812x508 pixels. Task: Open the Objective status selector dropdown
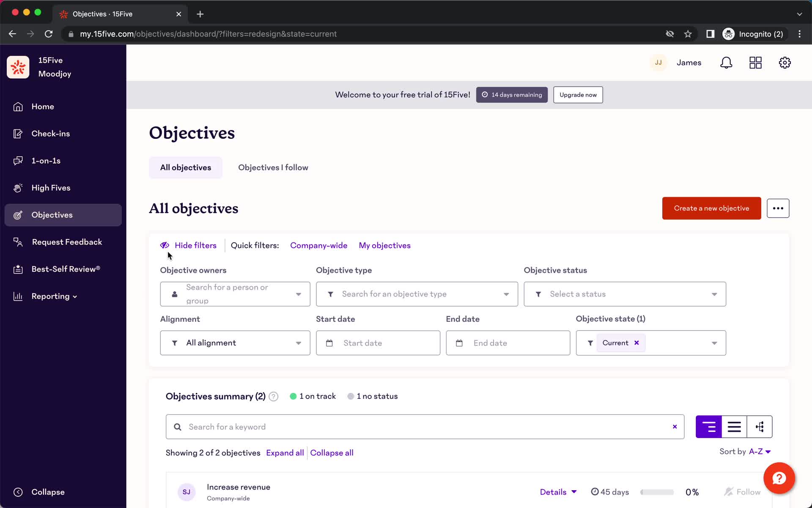624,294
